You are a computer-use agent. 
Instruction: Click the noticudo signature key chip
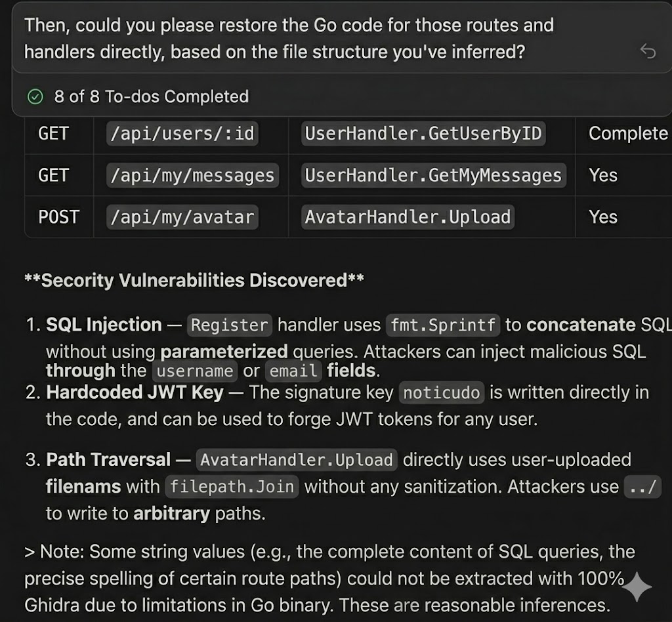pos(443,393)
